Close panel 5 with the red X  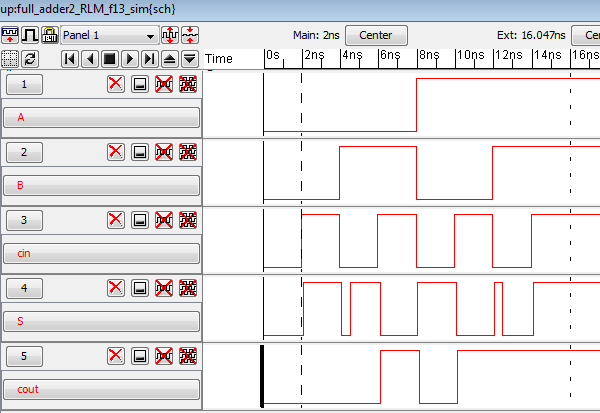coord(116,356)
